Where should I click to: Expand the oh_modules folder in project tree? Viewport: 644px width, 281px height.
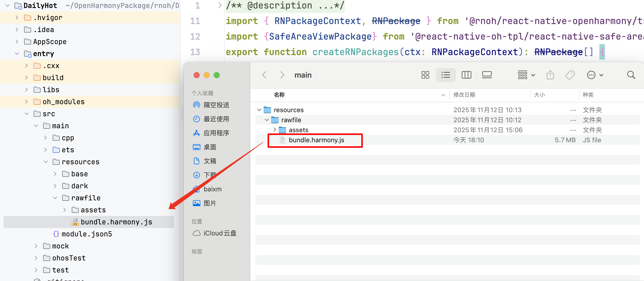point(26,102)
